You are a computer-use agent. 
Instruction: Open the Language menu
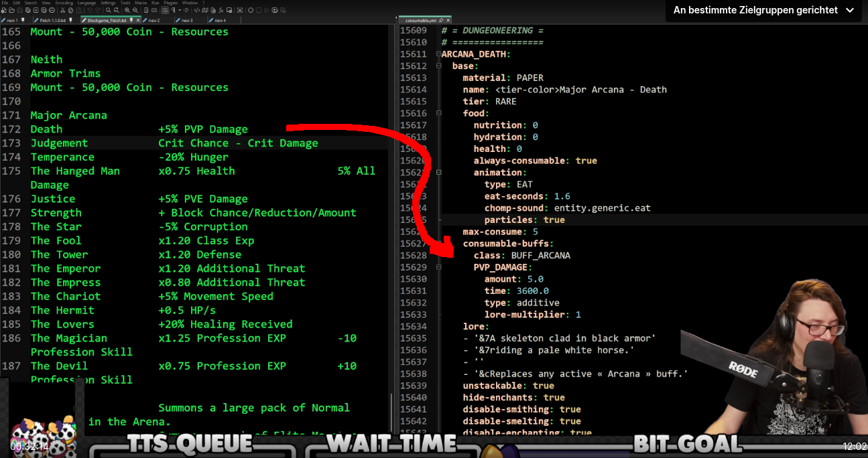(86, 3)
